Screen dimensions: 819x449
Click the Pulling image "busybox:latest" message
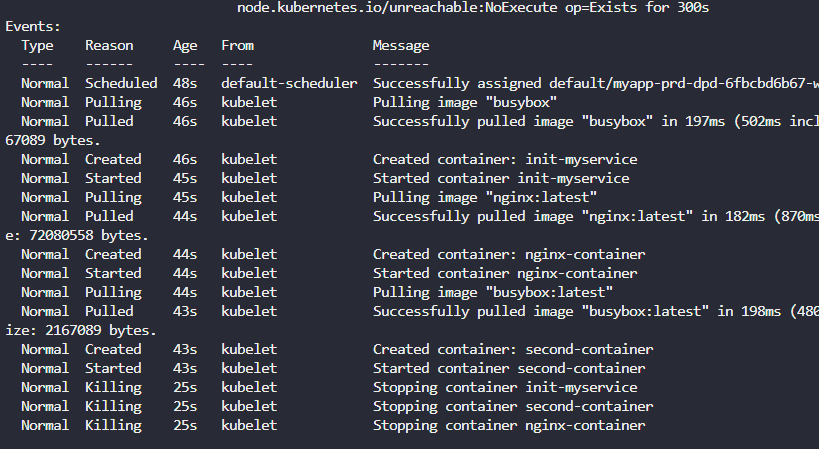click(x=493, y=292)
